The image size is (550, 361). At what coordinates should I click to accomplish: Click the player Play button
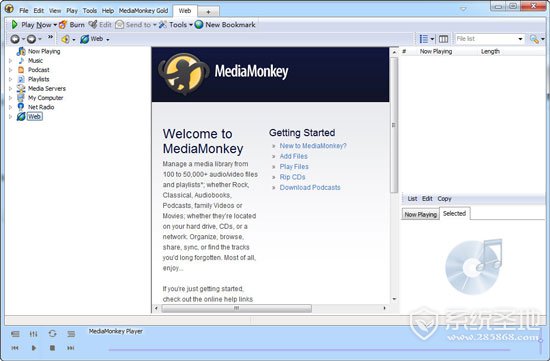[x=34, y=348]
